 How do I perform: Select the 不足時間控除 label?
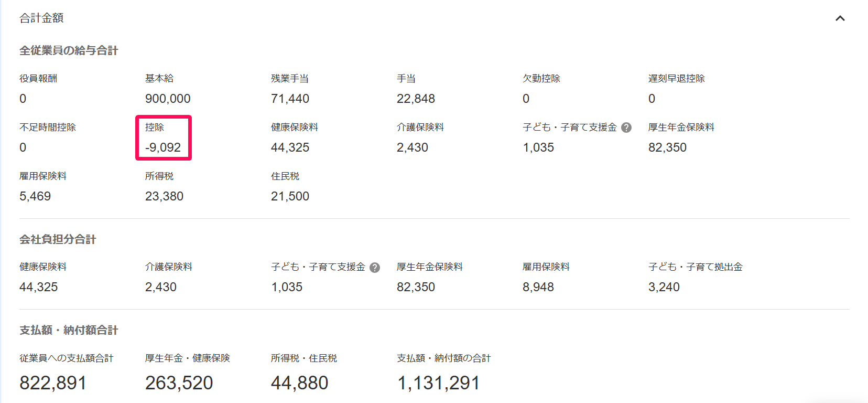[48, 127]
